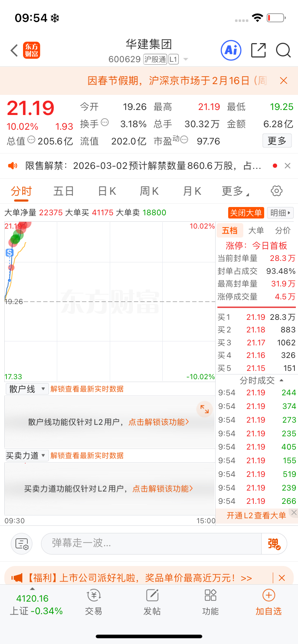Expand indicator panel with orange arrows icon
Viewport: 298px width, 644px height.
pyautogui.click(x=204, y=409)
